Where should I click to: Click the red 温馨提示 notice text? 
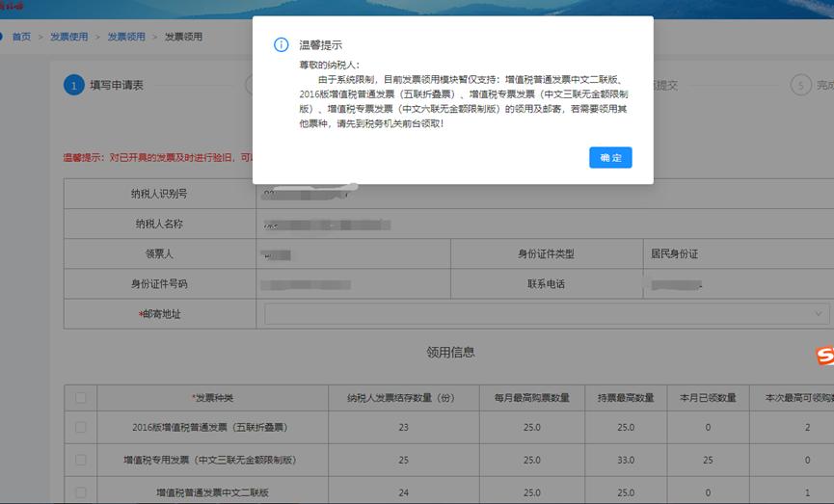pyautogui.click(x=158, y=158)
